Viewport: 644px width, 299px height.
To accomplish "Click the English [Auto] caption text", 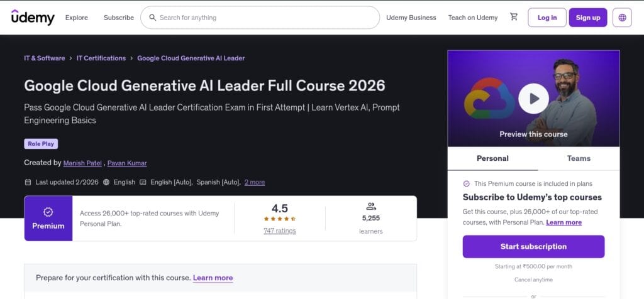I will click(171, 182).
